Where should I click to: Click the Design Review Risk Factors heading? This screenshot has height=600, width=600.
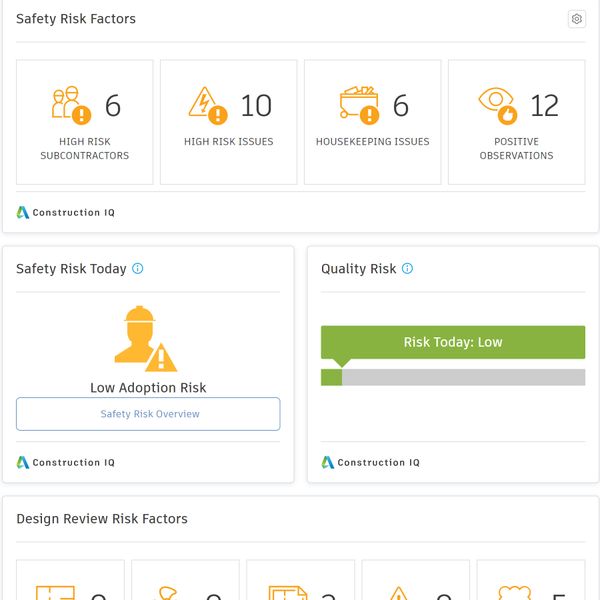[x=102, y=519]
